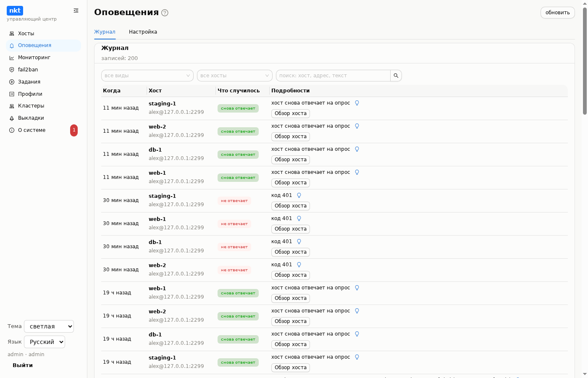Open Обзор хоста for the 30-min web-1 row
Viewport: 588px width, 378px height.
pos(291,229)
